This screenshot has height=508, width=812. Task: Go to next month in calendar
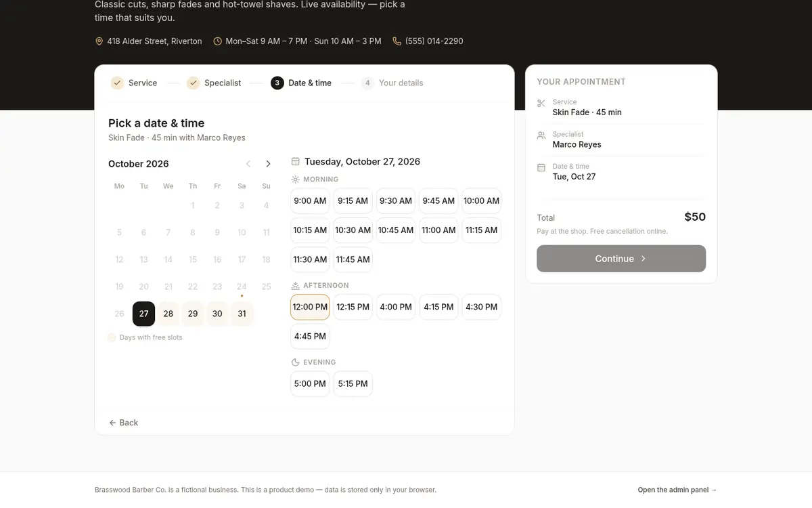(x=268, y=164)
